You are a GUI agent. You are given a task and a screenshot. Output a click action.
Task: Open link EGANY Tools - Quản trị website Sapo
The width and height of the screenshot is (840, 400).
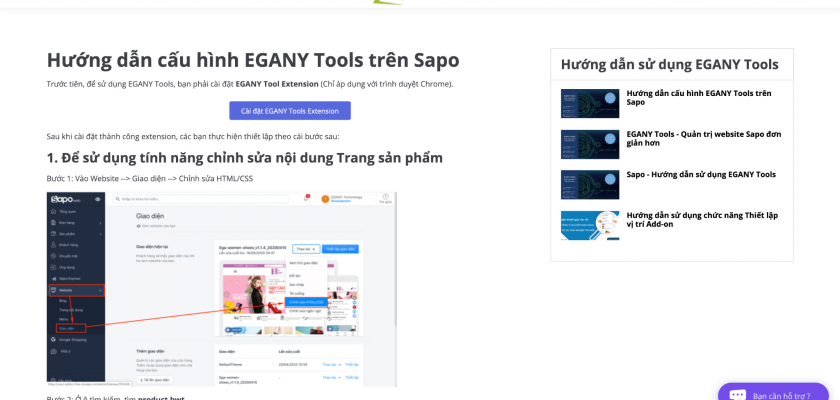point(703,138)
